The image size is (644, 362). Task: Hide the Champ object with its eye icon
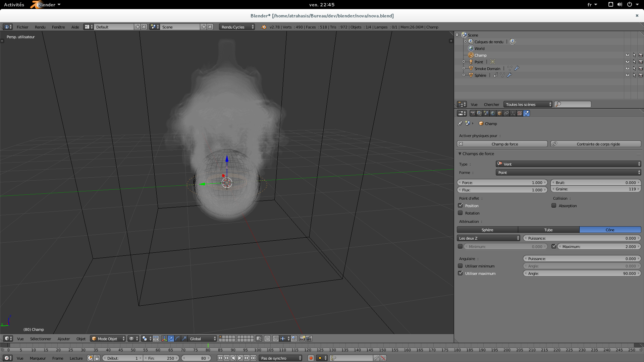(x=627, y=55)
